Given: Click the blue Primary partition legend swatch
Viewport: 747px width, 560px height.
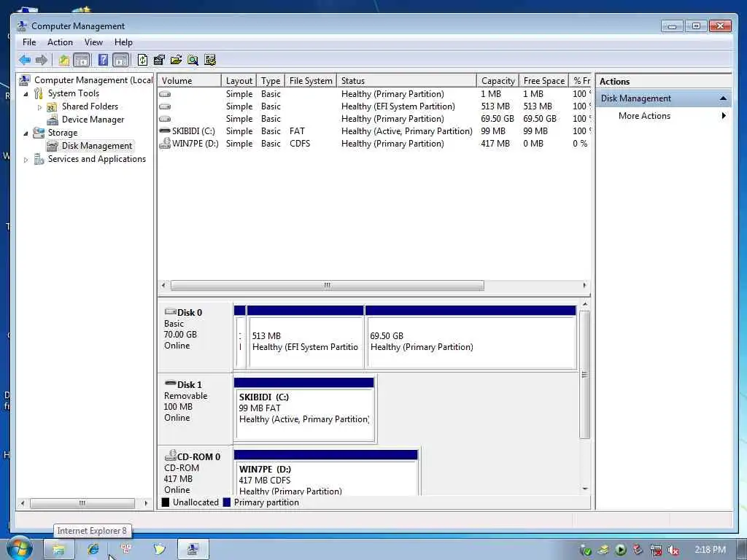Looking at the screenshot, I should (x=227, y=502).
